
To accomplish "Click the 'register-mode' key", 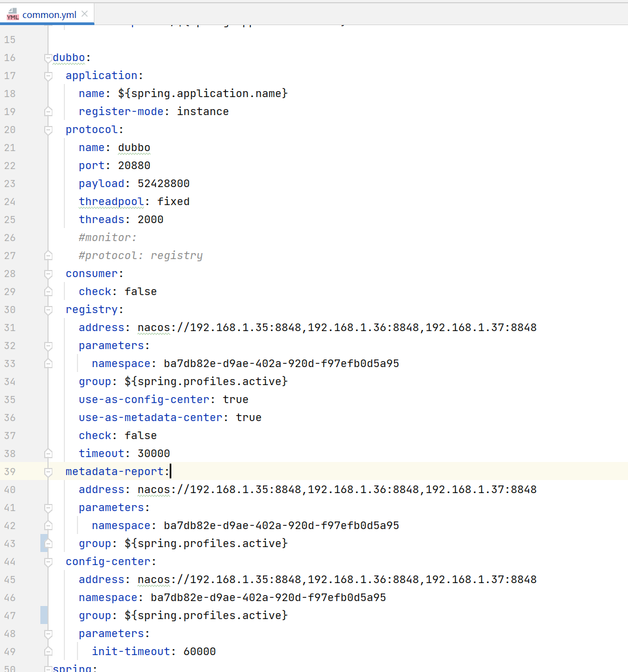I will click(x=121, y=112).
